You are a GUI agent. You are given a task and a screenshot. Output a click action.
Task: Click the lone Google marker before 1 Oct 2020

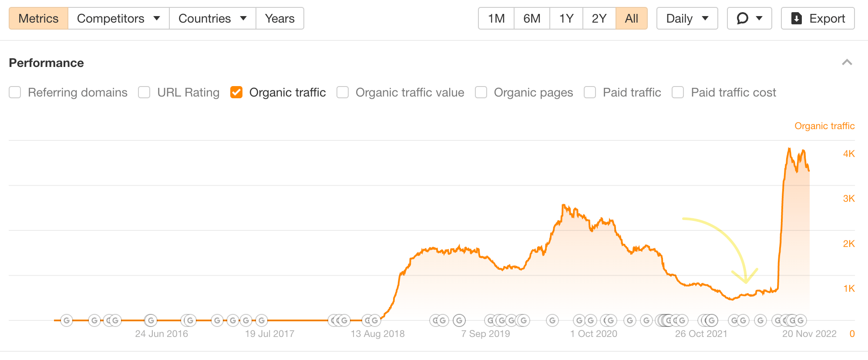pos(552,321)
